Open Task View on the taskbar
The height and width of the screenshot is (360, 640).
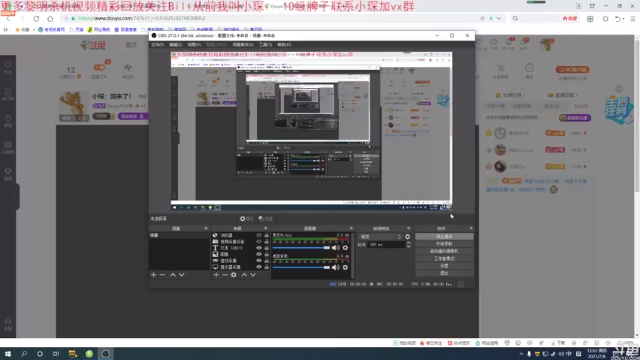pos(56,354)
